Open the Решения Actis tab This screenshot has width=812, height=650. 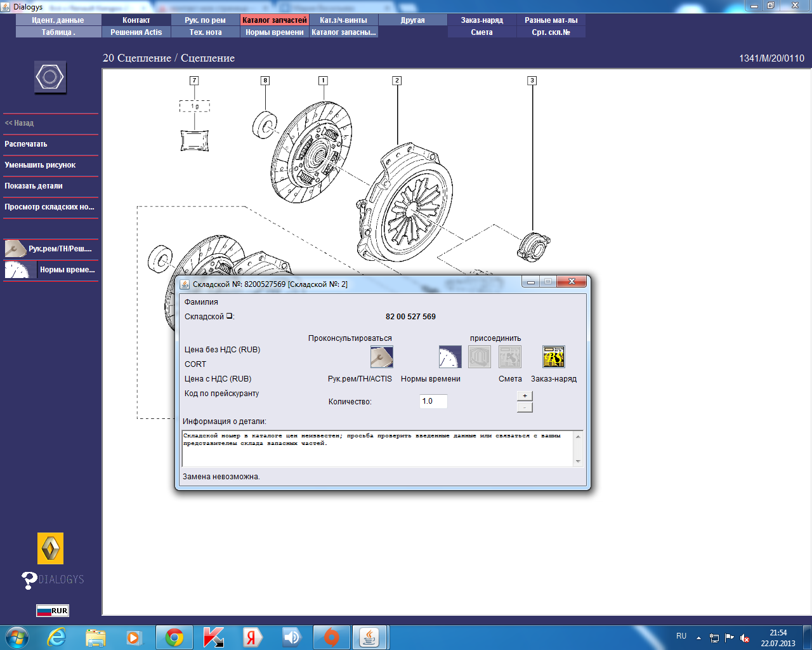[x=136, y=32]
